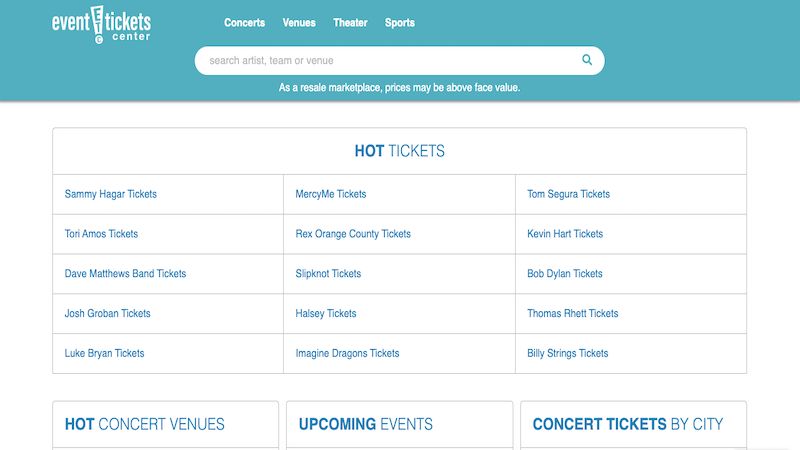Open Tom Segura Tickets

pyautogui.click(x=568, y=194)
